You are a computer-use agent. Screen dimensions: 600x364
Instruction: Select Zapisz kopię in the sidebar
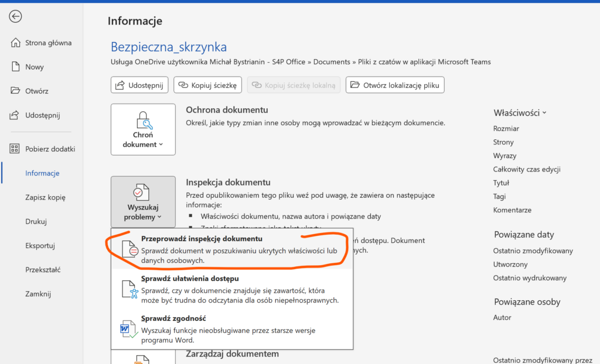pyautogui.click(x=45, y=197)
